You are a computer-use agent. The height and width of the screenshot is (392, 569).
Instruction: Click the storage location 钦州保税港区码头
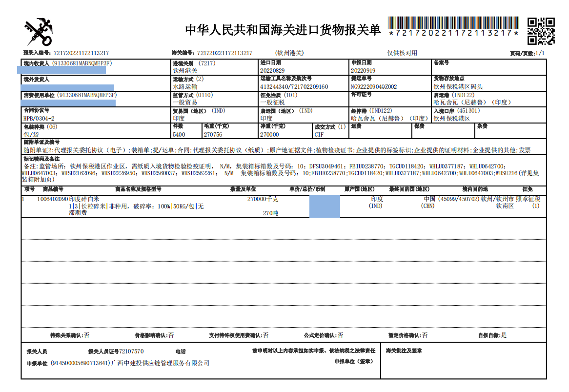(458, 86)
